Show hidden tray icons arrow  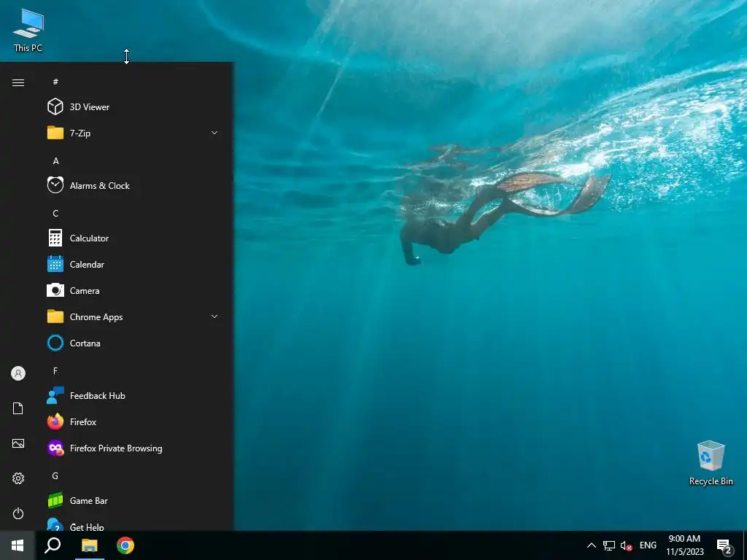click(591, 545)
